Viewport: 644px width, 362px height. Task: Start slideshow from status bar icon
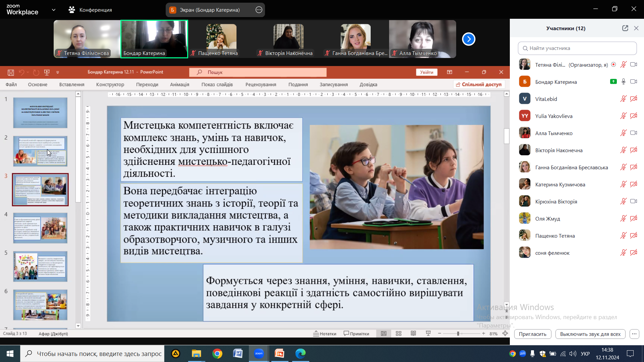tap(428, 334)
